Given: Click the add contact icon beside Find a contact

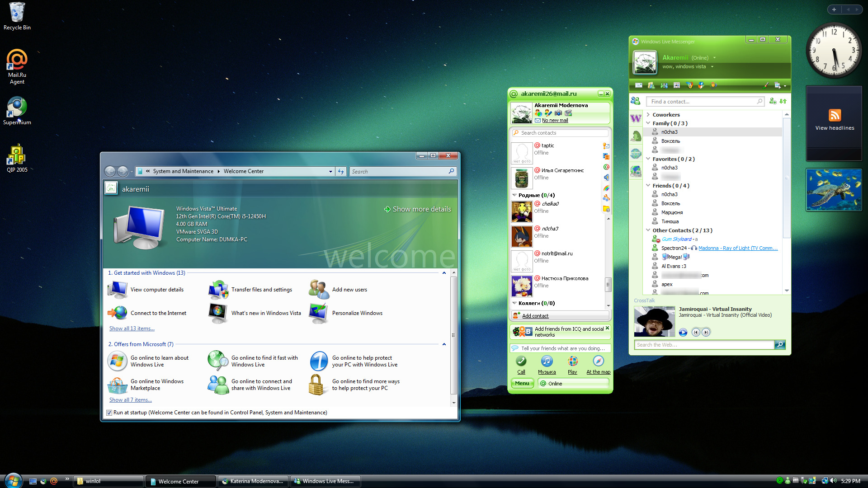Looking at the screenshot, I should coord(773,101).
